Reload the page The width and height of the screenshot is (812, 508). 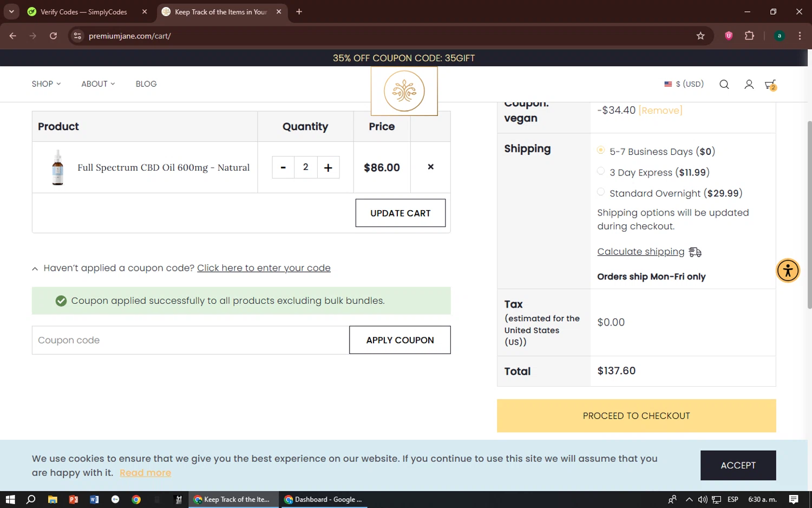click(x=53, y=36)
